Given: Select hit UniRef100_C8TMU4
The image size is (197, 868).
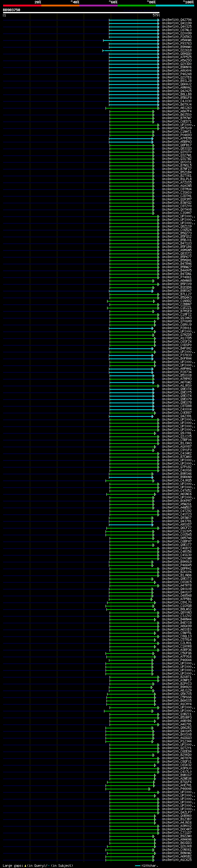Looking at the screenshot, I should (x=176, y=189).
